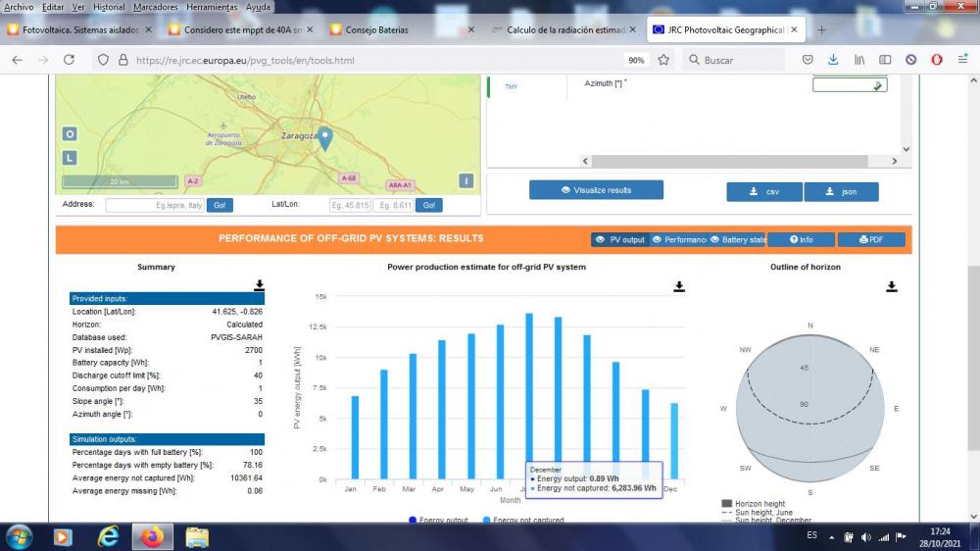Download the Summary table data

click(259, 285)
